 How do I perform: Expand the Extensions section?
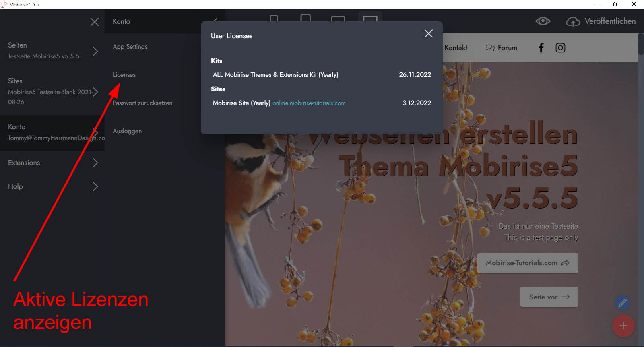coord(95,163)
